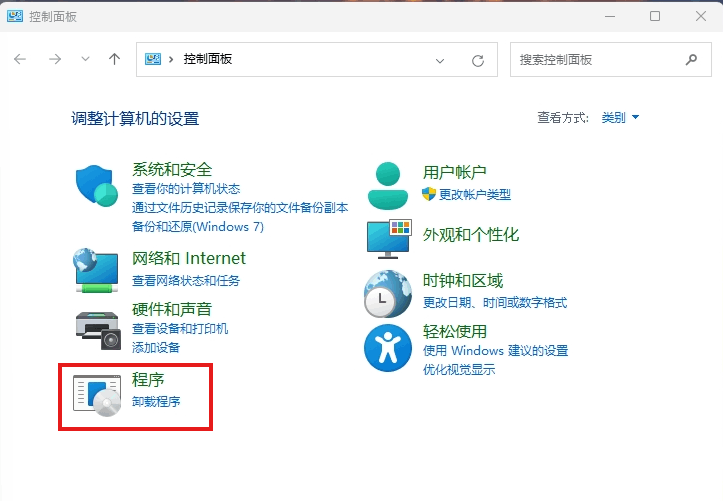Click the Network and Internet globe monitor icon
Screen dimensions: 724x502
pos(96,270)
